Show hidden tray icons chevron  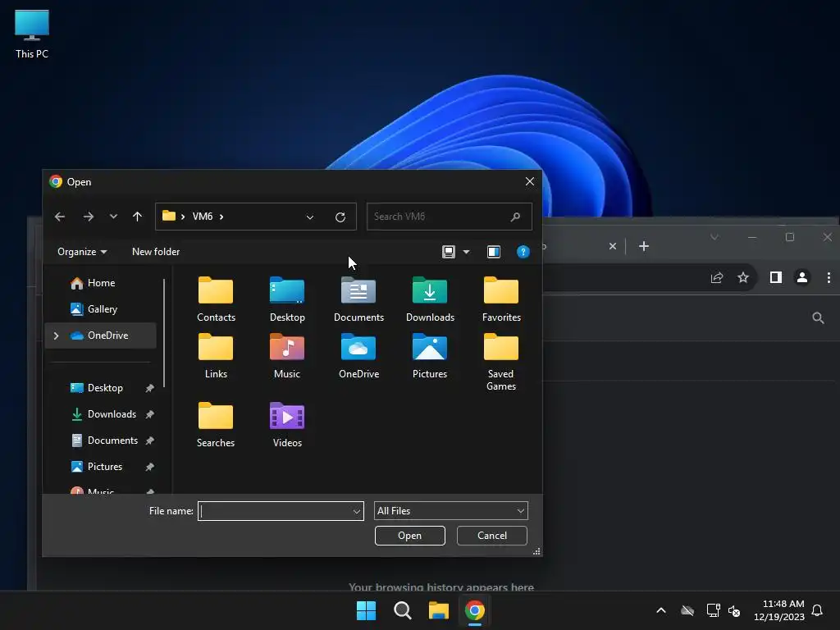(661, 610)
